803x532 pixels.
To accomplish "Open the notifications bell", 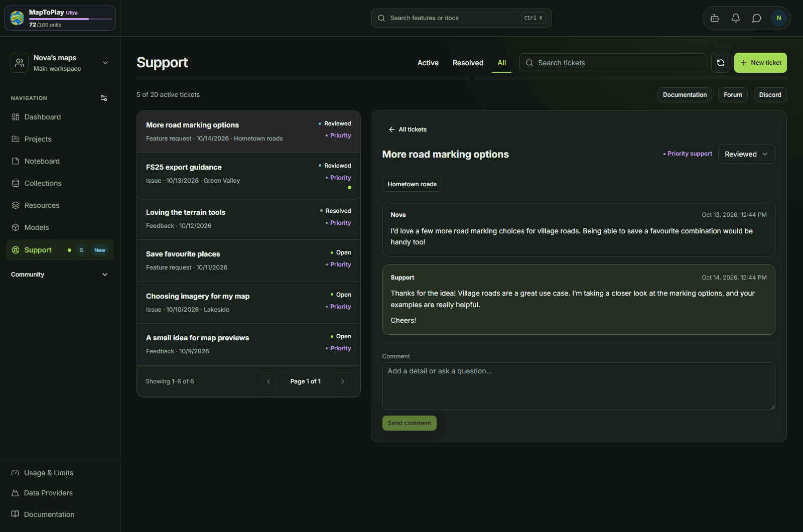I will coord(736,18).
